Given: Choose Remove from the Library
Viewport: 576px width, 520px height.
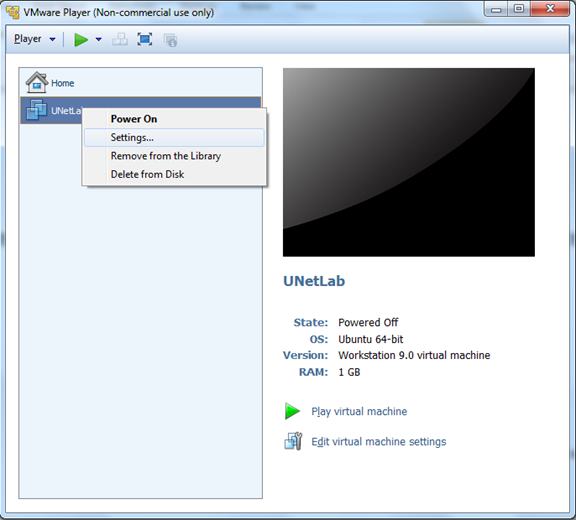Looking at the screenshot, I should tap(174, 156).
